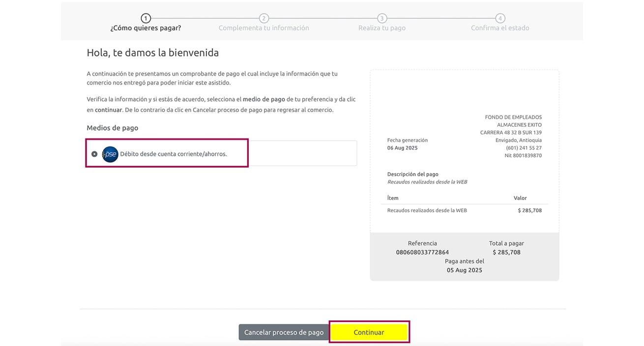Click due date '05 Aug 2025'
The image size is (644, 346).
pyautogui.click(x=465, y=270)
